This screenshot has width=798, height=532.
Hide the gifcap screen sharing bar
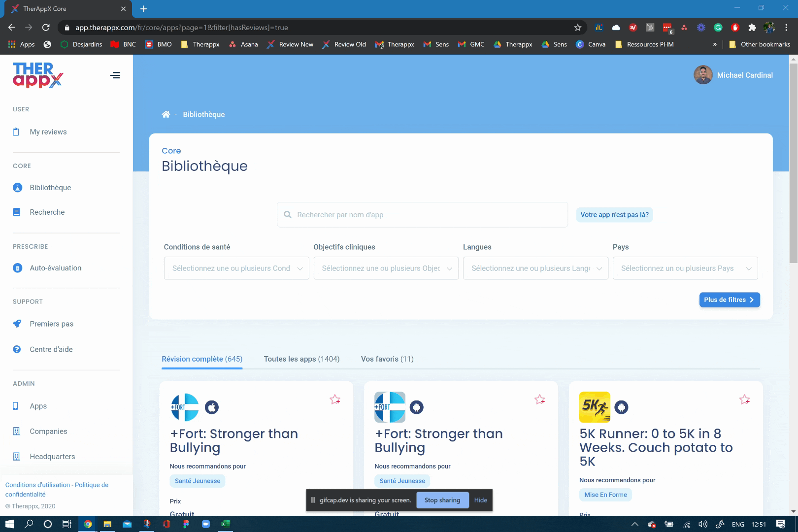tap(481, 500)
